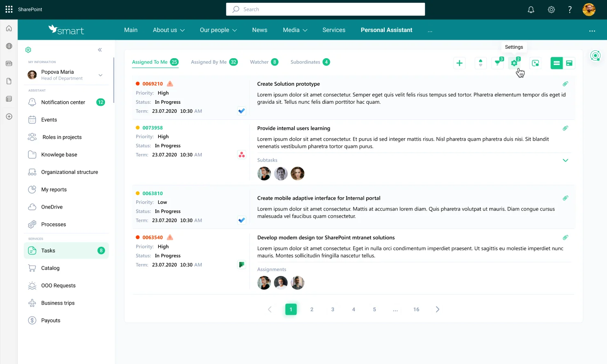The height and width of the screenshot is (364, 607).
Task: Open sidebar settings gear icon
Action: (28, 50)
